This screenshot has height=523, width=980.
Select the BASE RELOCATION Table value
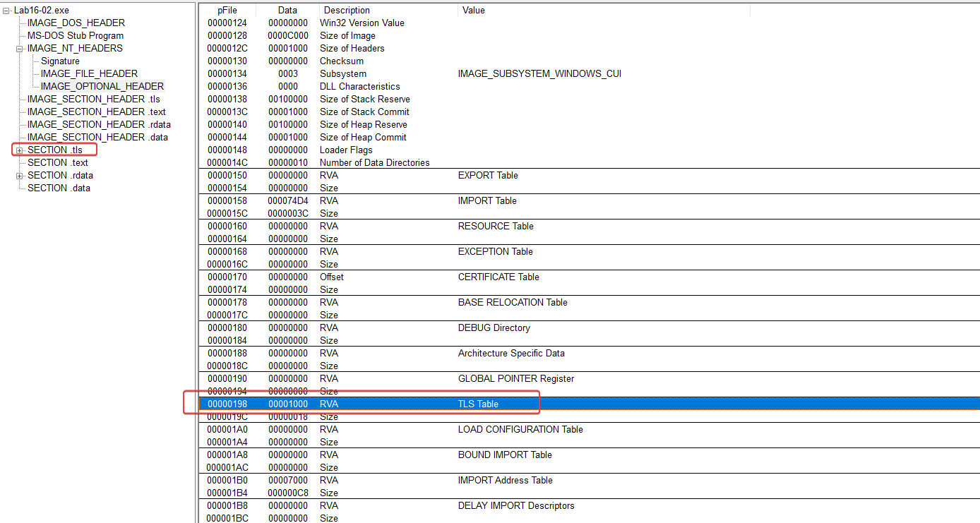(513, 303)
